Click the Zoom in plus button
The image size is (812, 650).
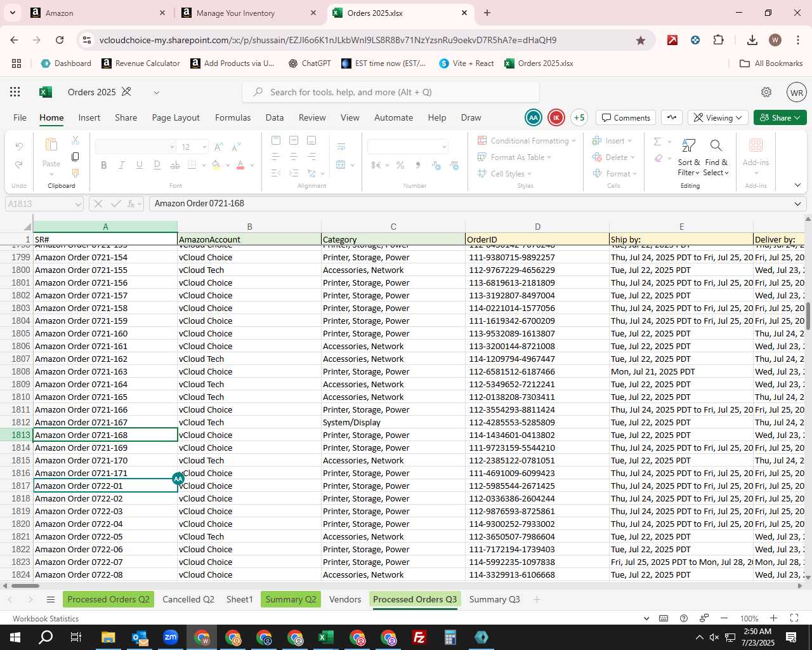(x=773, y=618)
